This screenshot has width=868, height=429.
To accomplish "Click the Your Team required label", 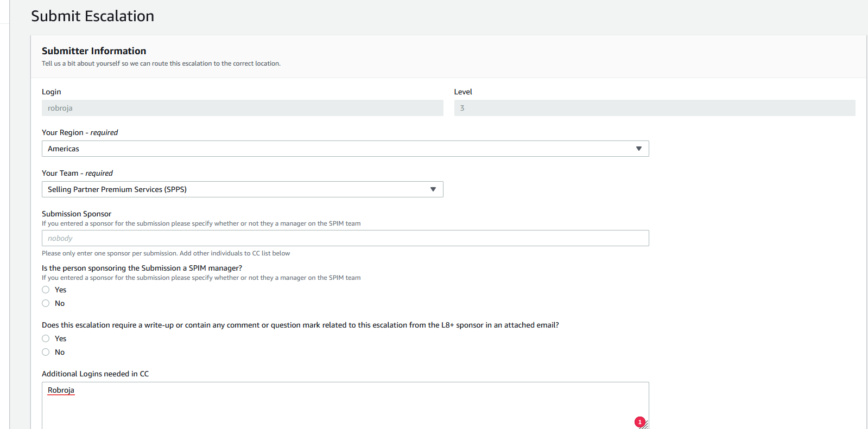I will (x=77, y=173).
